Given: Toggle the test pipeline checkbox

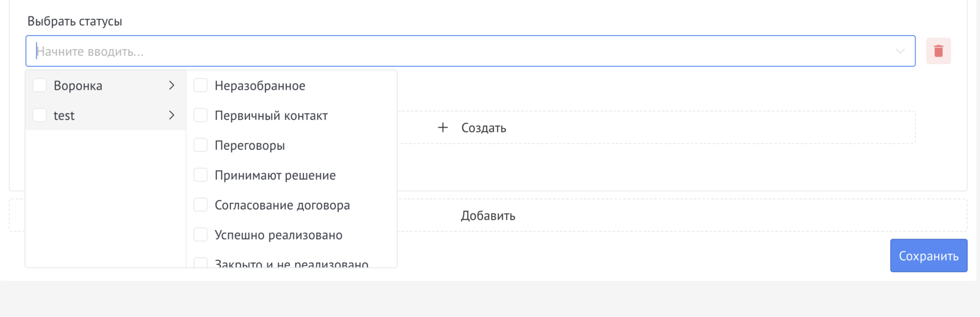Looking at the screenshot, I should (x=40, y=115).
